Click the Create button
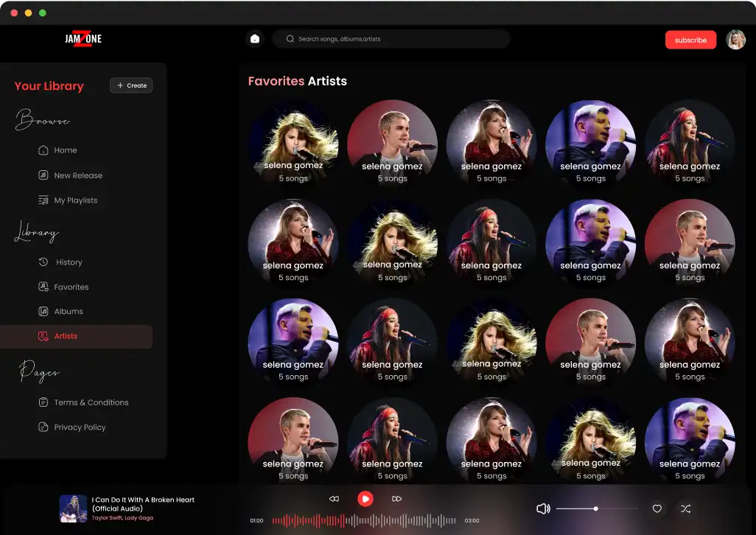This screenshot has height=535, width=756. coord(131,85)
